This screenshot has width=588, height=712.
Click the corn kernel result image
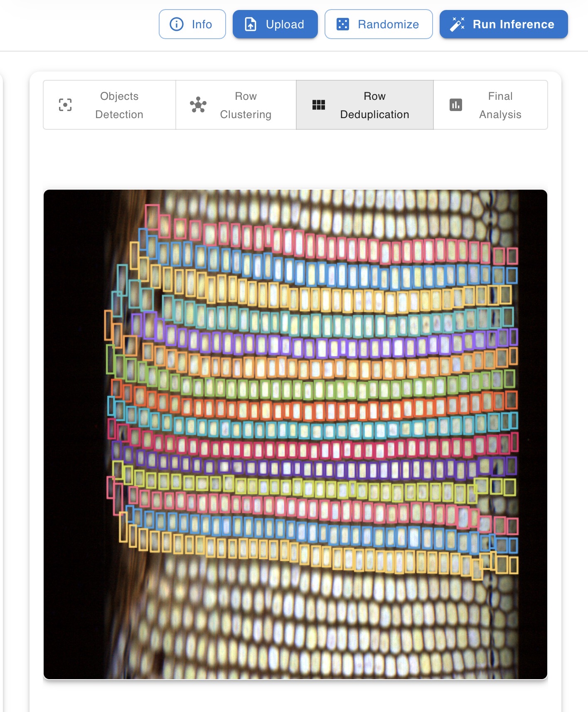pyautogui.click(x=295, y=434)
